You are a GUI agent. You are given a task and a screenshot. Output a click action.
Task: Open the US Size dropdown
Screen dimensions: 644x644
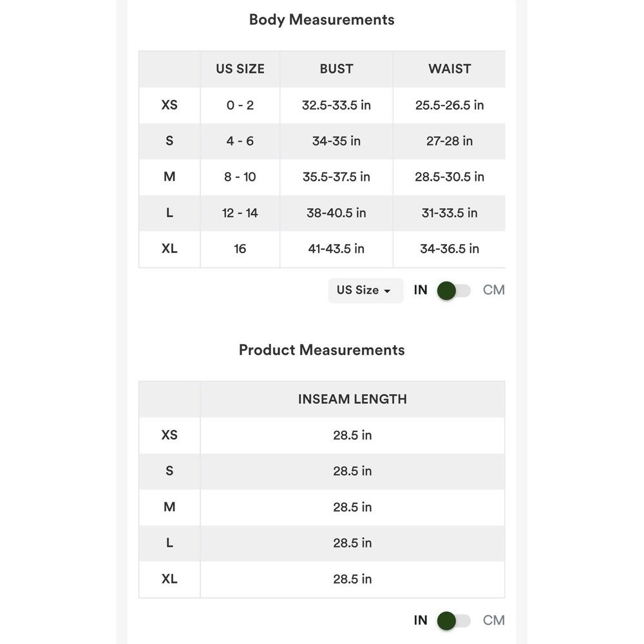pos(366,290)
